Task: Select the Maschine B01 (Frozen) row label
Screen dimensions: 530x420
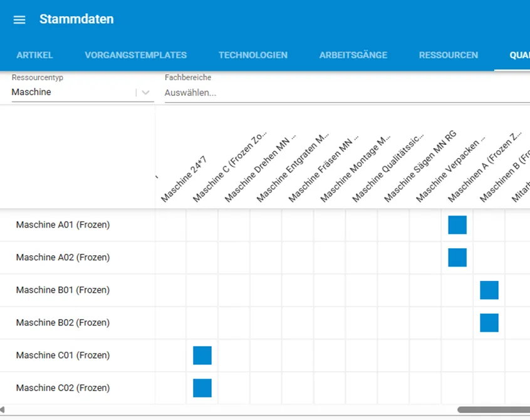Action: tap(63, 290)
